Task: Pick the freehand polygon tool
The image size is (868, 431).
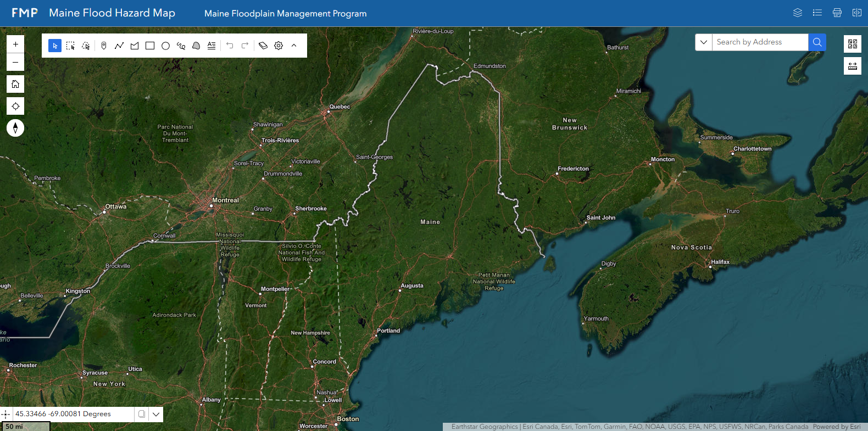Action: pos(196,46)
